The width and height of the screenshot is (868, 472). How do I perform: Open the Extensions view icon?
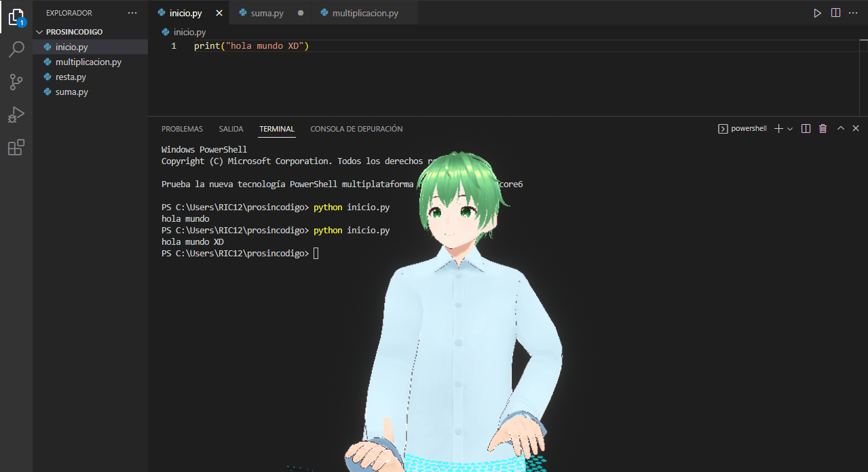[16, 147]
